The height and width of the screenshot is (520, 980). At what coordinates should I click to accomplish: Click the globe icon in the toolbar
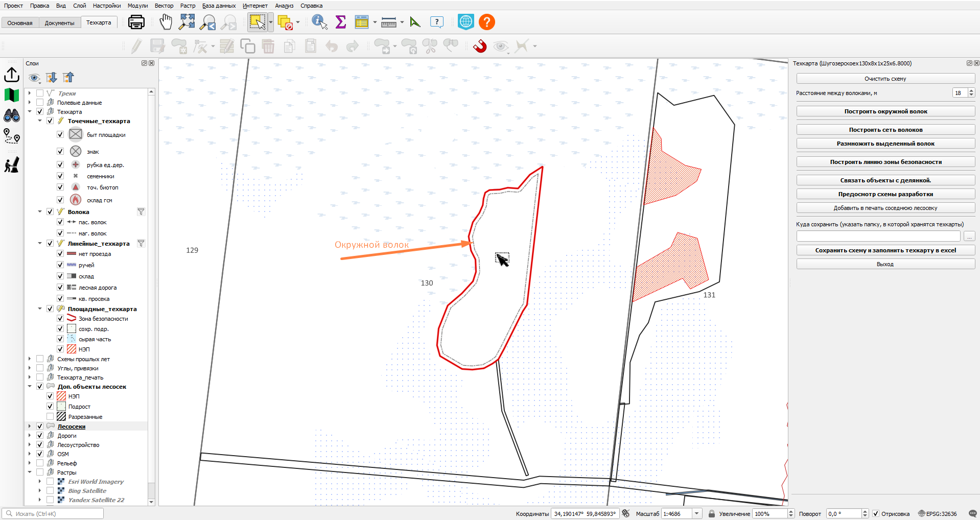click(466, 22)
